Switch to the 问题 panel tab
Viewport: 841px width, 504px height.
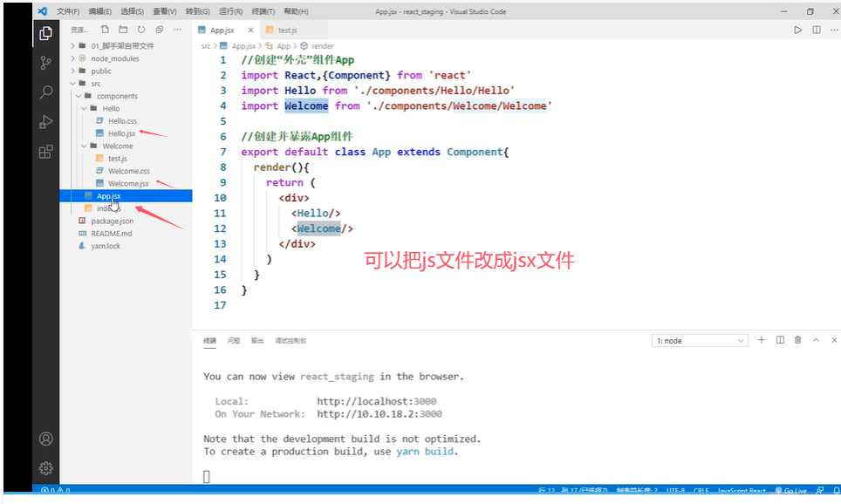click(234, 340)
